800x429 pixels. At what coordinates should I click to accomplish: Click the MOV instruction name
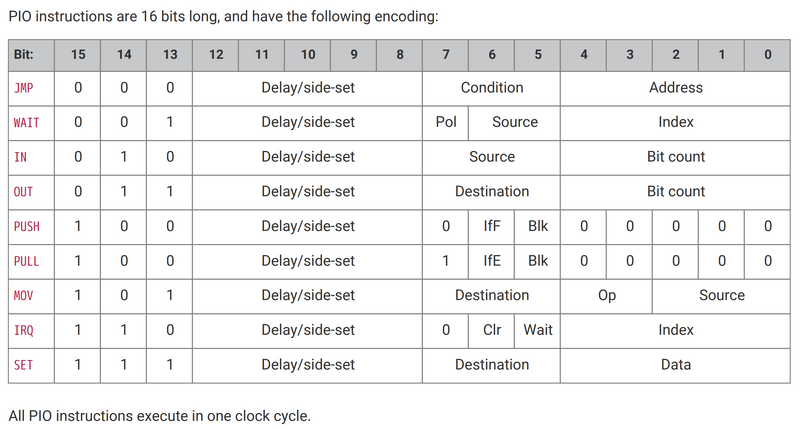pos(22,296)
